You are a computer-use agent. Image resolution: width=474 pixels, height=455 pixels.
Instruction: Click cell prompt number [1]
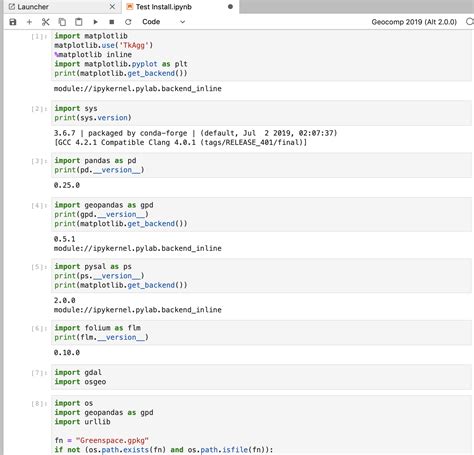click(x=39, y=36)
